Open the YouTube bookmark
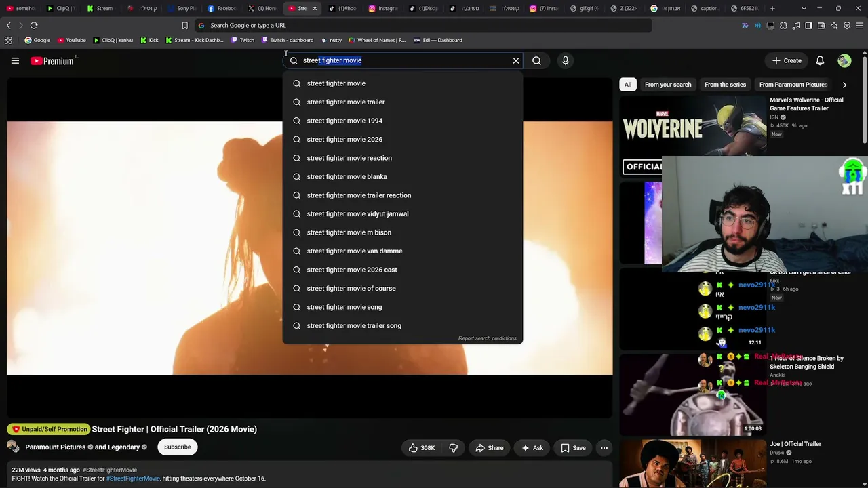 click(72, 40)
